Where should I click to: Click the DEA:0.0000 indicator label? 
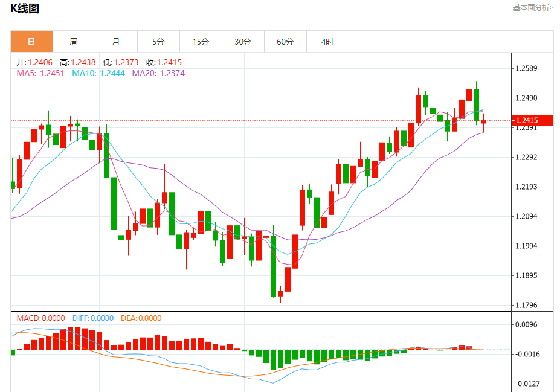pyautogui.click(x=141, y=318)
